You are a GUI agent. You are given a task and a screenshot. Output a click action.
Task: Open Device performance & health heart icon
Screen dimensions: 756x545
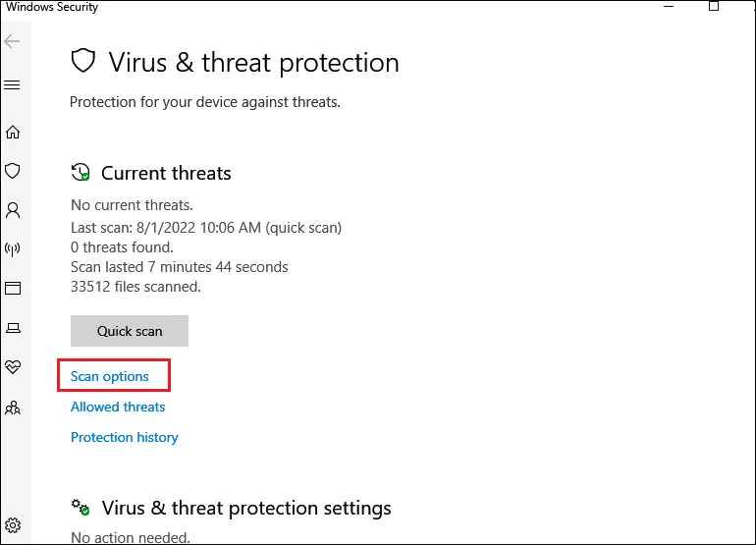(13, 367)
